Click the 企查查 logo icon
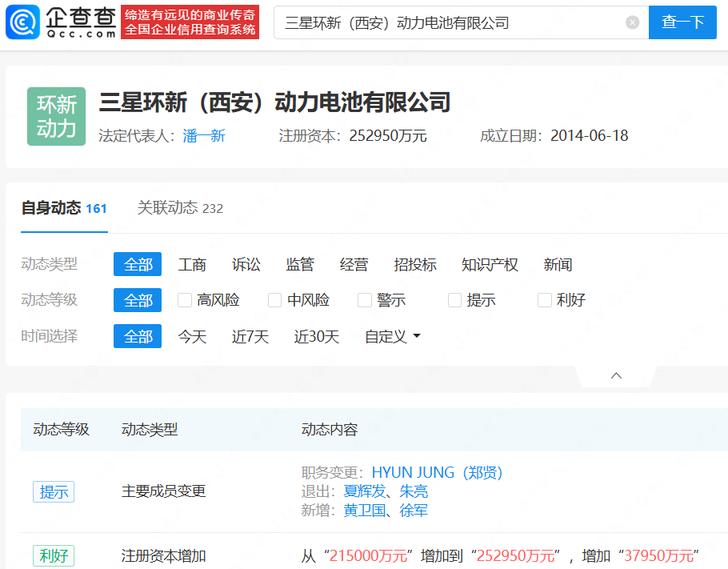The image size is (728, 569). coord(24,22)
